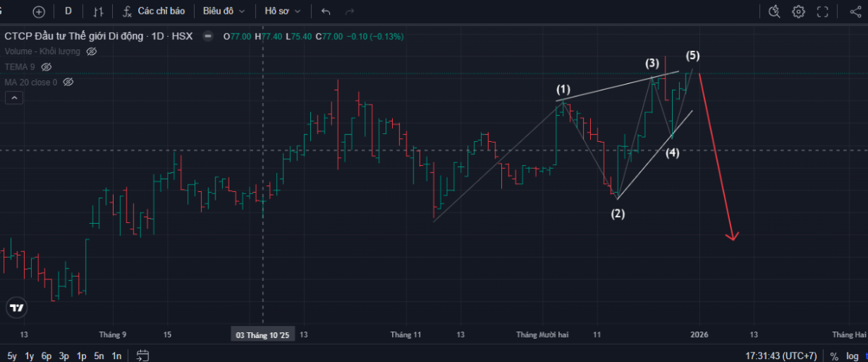Image resolution: width=868 pixels, height=362 pixels.
Task: Click the redo arrow
Action: tap(349, 12)
